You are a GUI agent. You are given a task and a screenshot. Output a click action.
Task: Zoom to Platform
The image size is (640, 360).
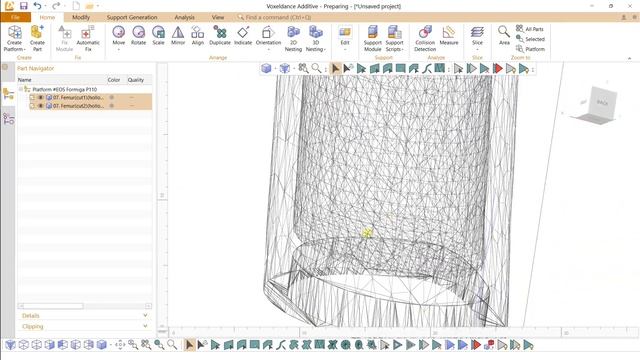[530, 49]
